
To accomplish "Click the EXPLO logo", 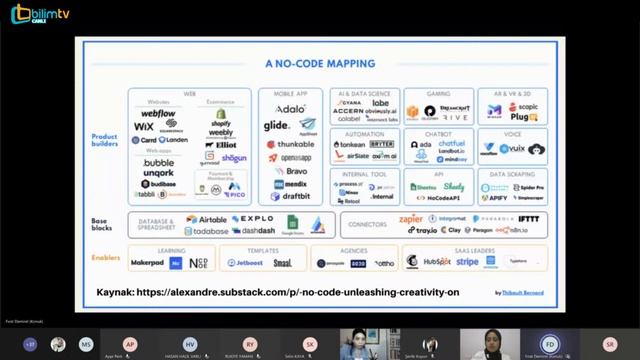I will [x=253, y=219].
